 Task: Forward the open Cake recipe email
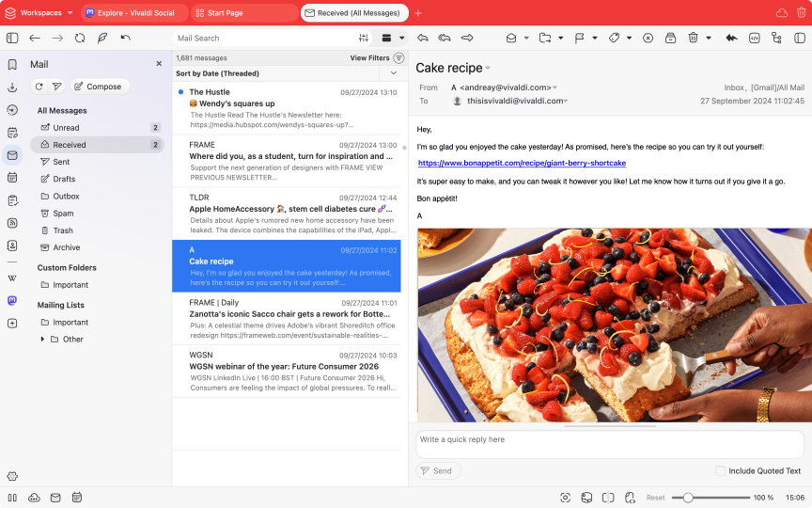point(465,38)
